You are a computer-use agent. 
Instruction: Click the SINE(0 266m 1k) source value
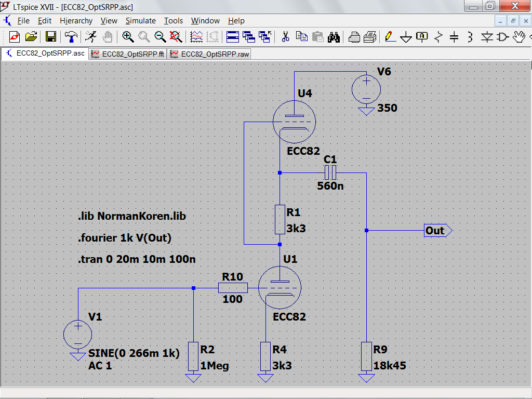tap(134, 353)
